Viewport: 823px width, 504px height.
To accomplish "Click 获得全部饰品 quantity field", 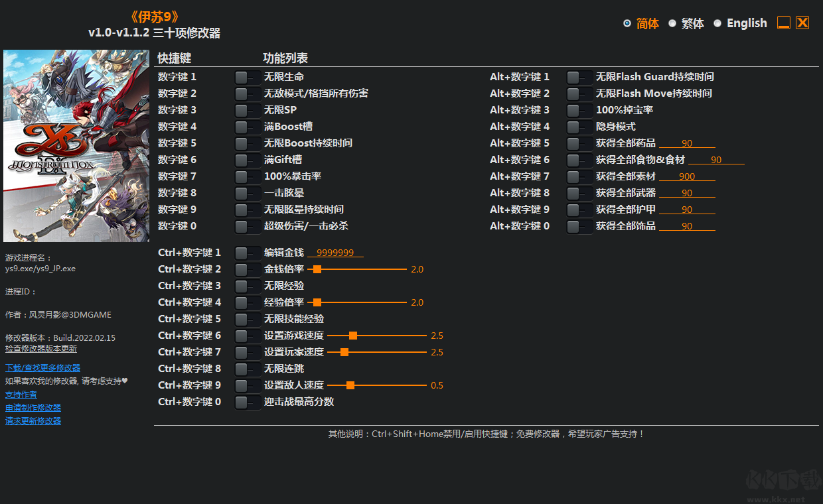I will 687,226.
